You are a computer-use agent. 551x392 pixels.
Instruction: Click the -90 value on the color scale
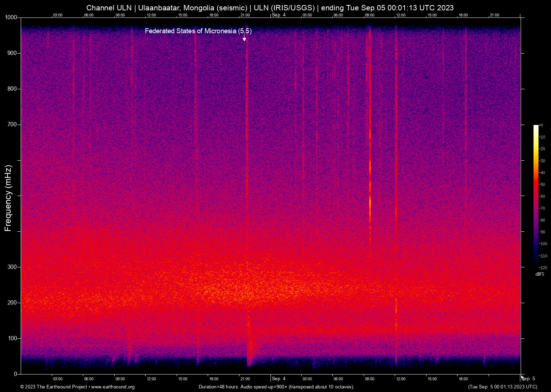pyautogui.click(x=542, y=232)
